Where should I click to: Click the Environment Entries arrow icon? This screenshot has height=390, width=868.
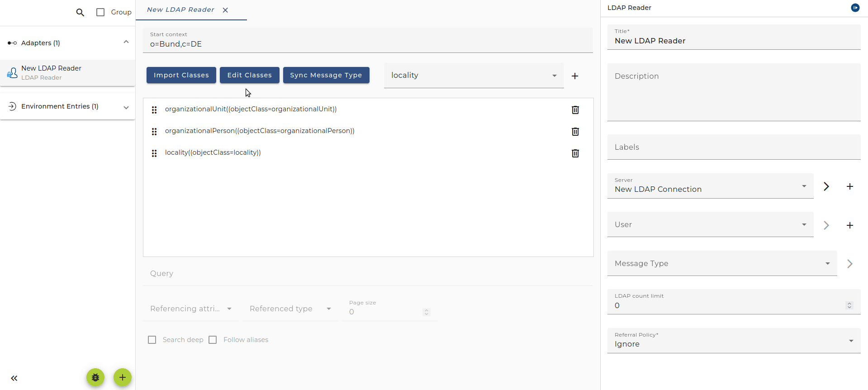point(12,106)
